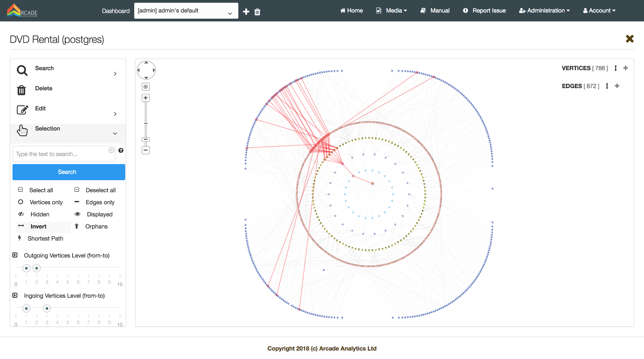Sort edges with the arrows icon

(607, 86)
